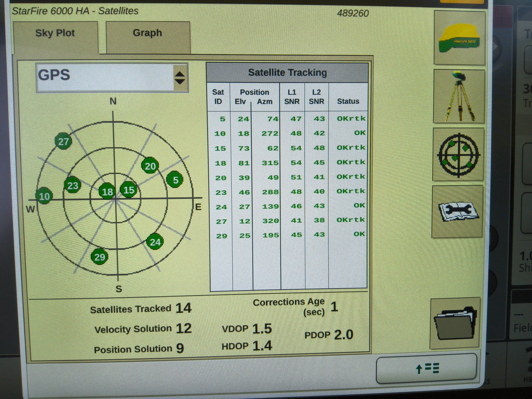Select satellite 23 on the sky plot
This screenshot has width=532, height=399.
(73, 186)
